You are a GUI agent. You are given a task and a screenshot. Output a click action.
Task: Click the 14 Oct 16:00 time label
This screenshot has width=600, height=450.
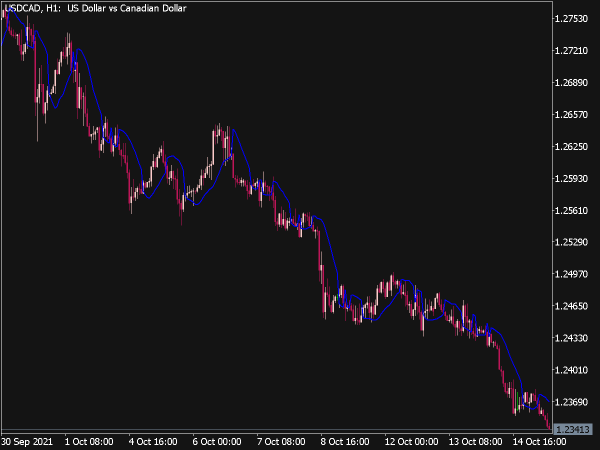point(539,442)
